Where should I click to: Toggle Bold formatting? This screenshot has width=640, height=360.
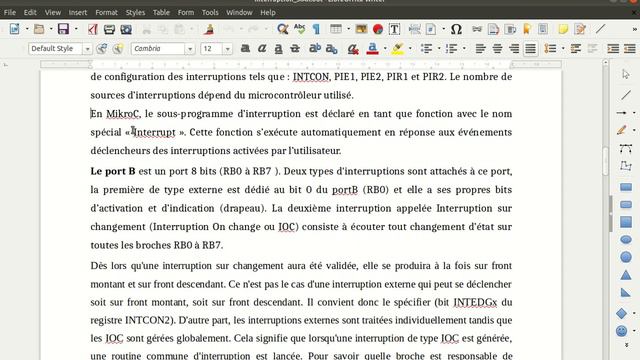[x=245, y=49]
